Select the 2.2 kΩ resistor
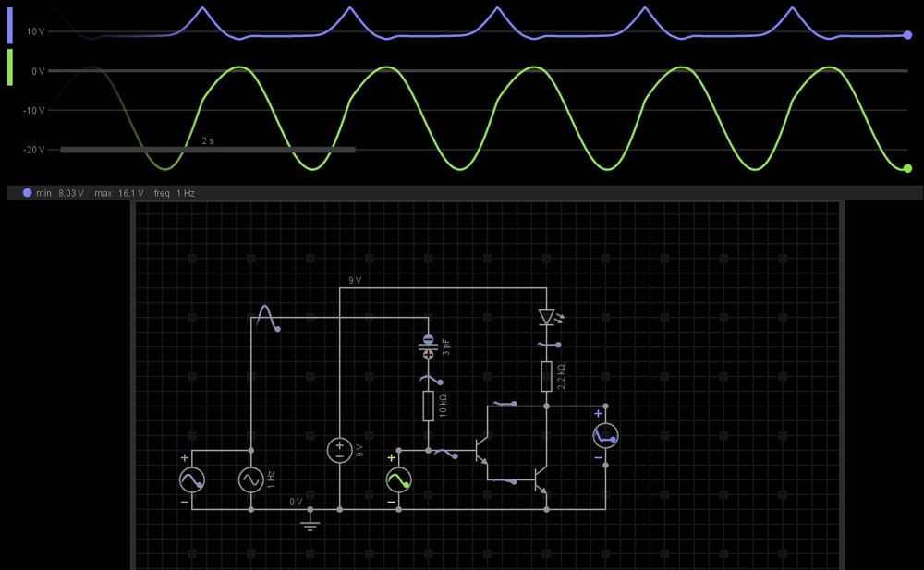Viewport: 924px width, 570px height. 546,376
